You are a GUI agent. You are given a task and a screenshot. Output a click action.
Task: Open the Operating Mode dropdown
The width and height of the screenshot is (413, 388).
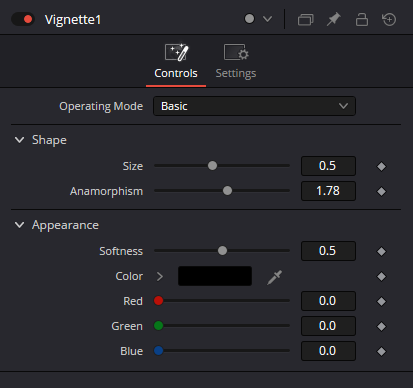(254, 106)
